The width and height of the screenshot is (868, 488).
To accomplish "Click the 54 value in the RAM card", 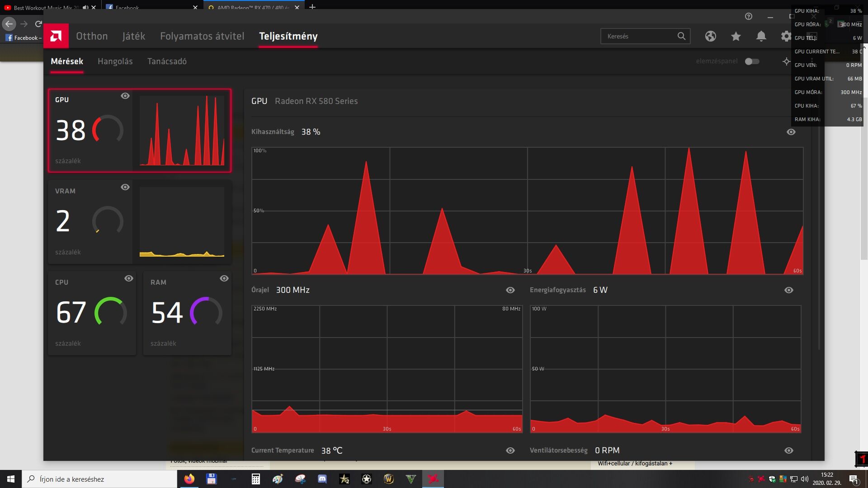I will coord(167,312).
